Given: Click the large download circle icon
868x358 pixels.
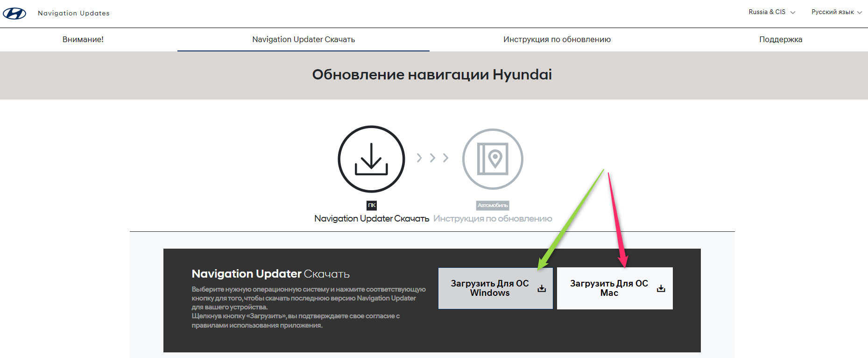Looking at the screenshot, I should pyautogui.click(x=371, y=159).
